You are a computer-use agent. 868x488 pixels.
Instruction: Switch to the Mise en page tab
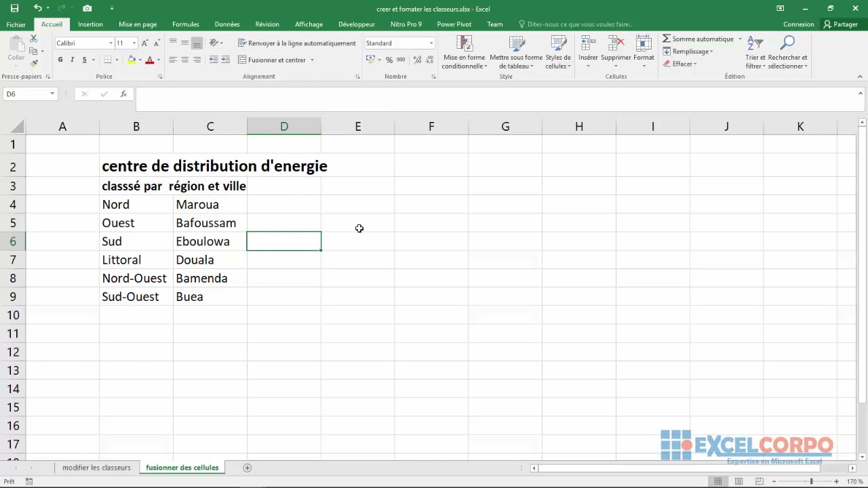coord(138,24)
